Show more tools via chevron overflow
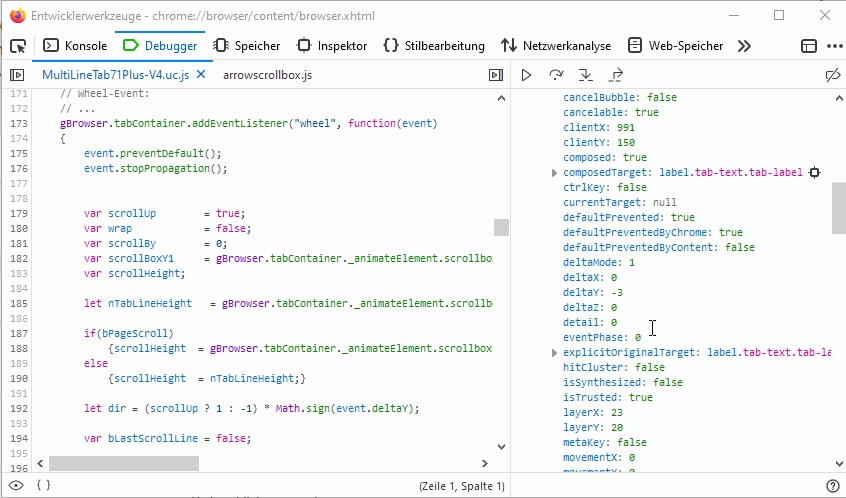The image size is (846, 498). click(744, 46)
